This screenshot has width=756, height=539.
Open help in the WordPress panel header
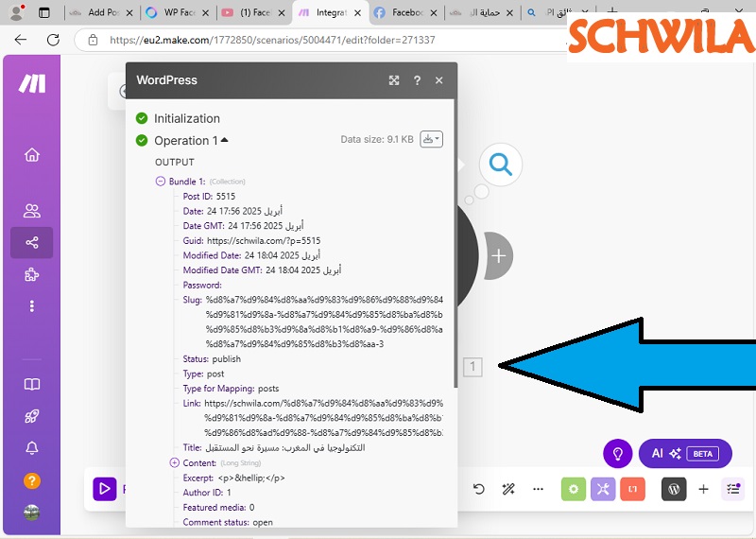point(417,80)
